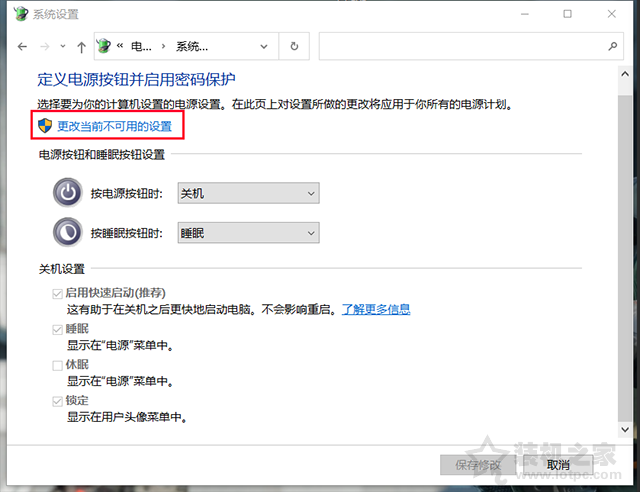Open the 了解更多信息 link
This screenshot has height=492, width=640.
(376, 309)
